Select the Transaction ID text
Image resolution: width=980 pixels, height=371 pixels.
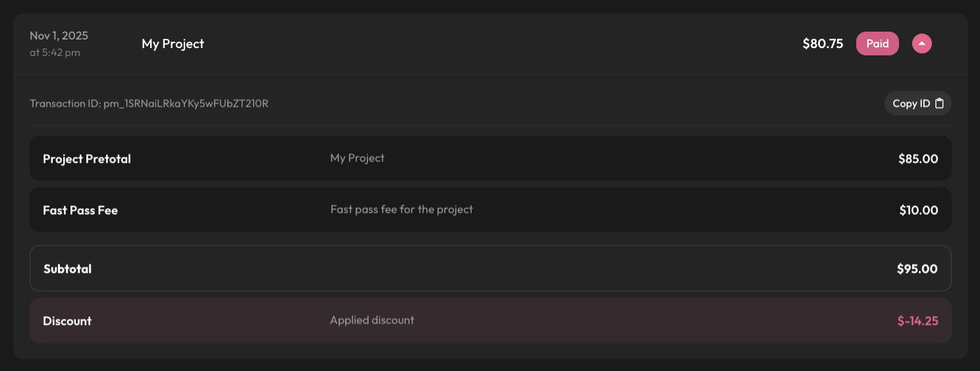pos(149,103)
